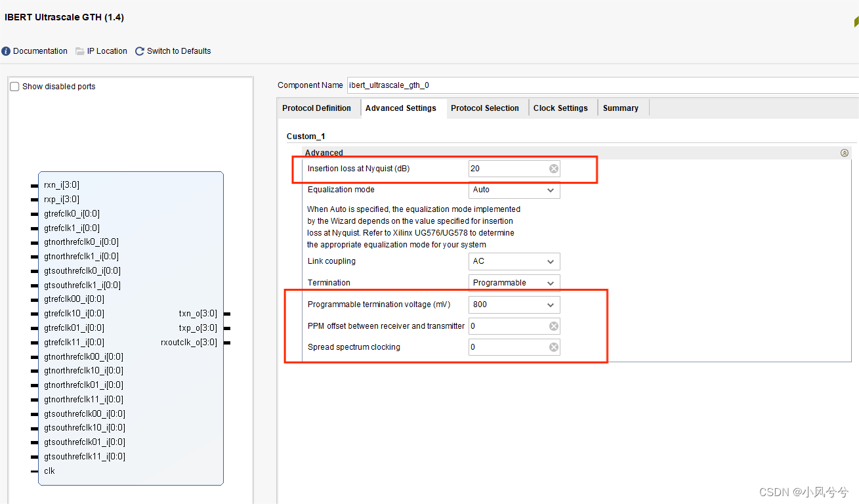859x504 pixels.
Task: Open the Documentation info icon
Action: click(6, 51)
